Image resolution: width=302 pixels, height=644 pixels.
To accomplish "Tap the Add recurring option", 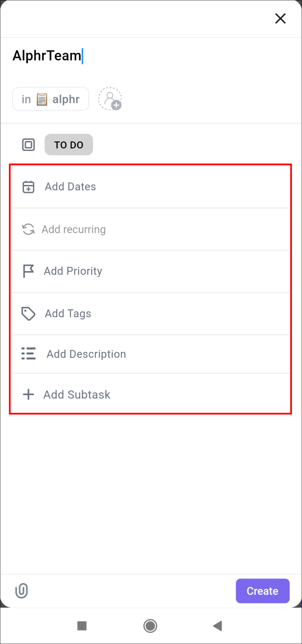I will (151, 229).
